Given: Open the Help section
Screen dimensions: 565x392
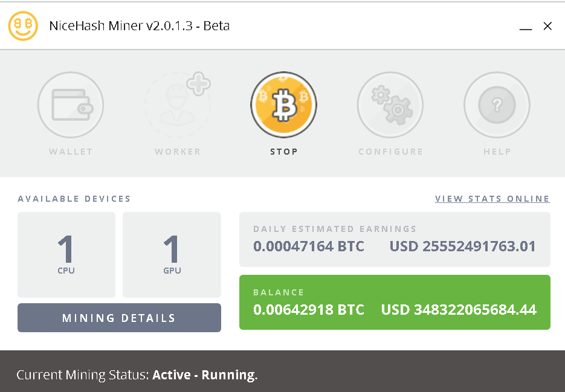Looking at the screenshot, I should [x=497, y=105].
